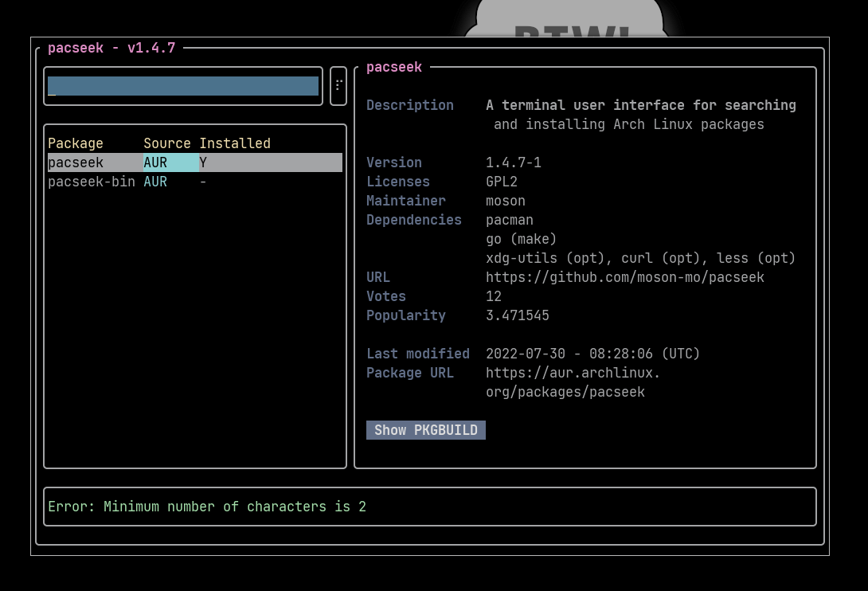Click the package search input field
868x591 pixels.
[x=182, y=86]
